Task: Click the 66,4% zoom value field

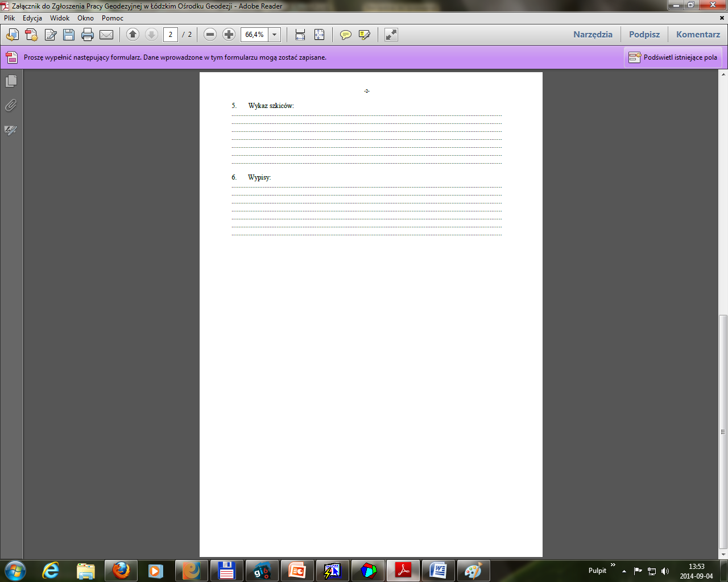Action: 254,35
